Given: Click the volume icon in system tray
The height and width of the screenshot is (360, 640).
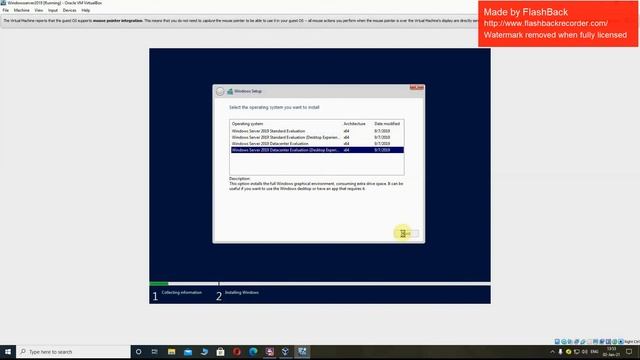Looking at the screenshot, I should [x=585, y=352].
